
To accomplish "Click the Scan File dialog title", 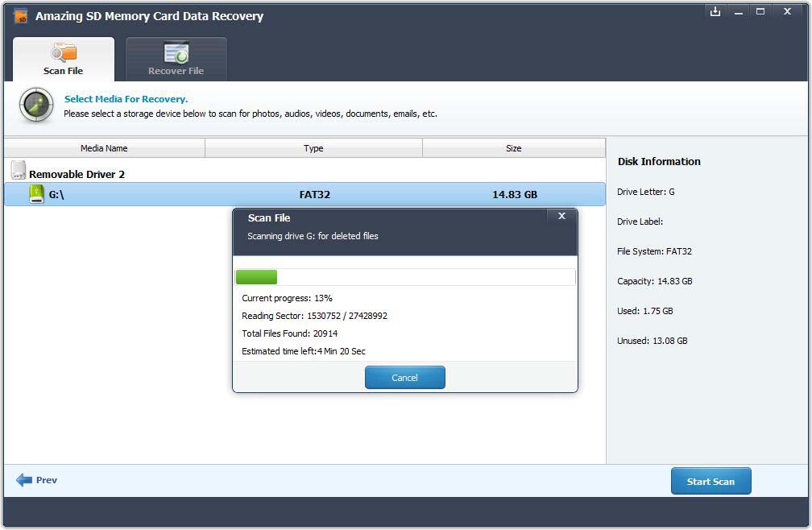I will click(269, 218).
